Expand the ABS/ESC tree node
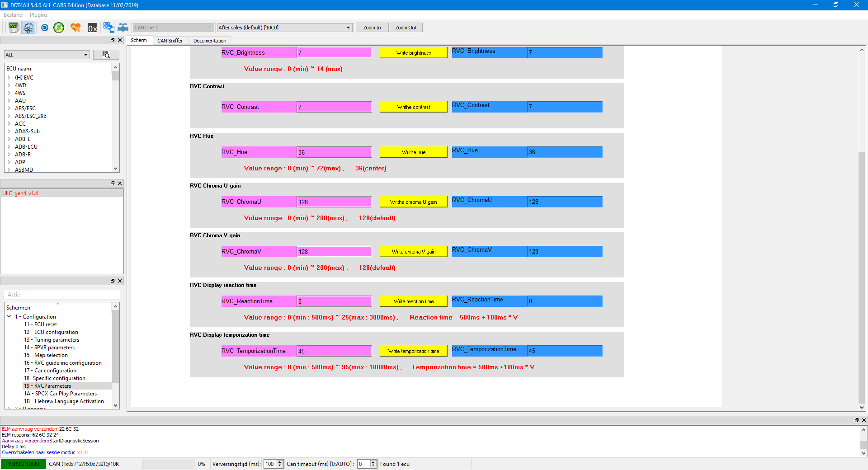 coord(9,108)
